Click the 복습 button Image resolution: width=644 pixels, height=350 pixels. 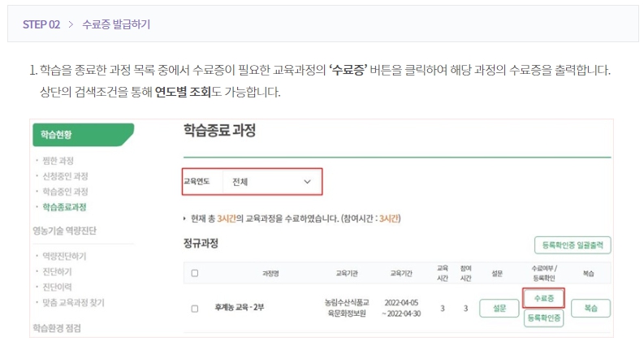590,309
